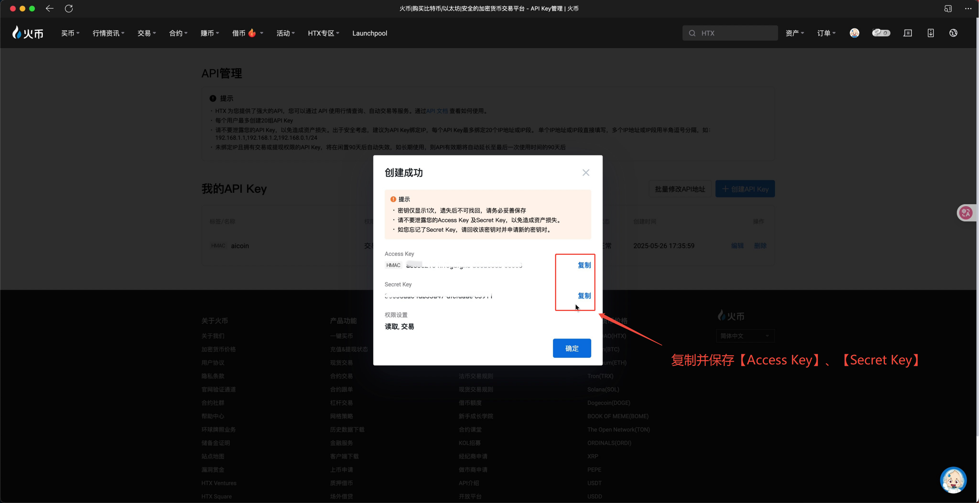
Task: Click the HTX search field
Action: point(730,33)
